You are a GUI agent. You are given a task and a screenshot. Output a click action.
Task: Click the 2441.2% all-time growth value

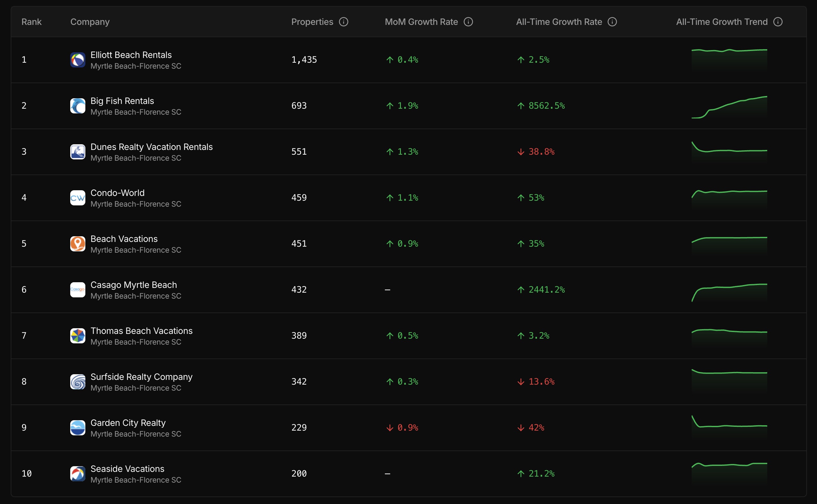[541, 290]
